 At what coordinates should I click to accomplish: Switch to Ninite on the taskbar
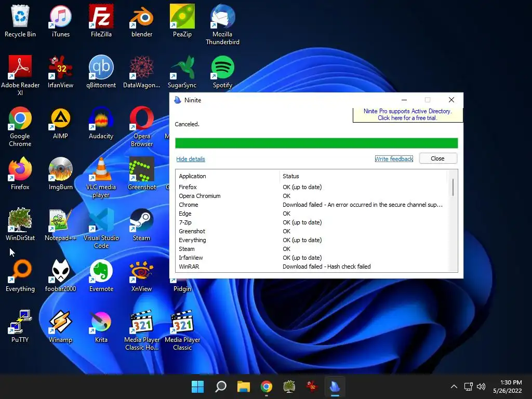[x=335, y=387]
